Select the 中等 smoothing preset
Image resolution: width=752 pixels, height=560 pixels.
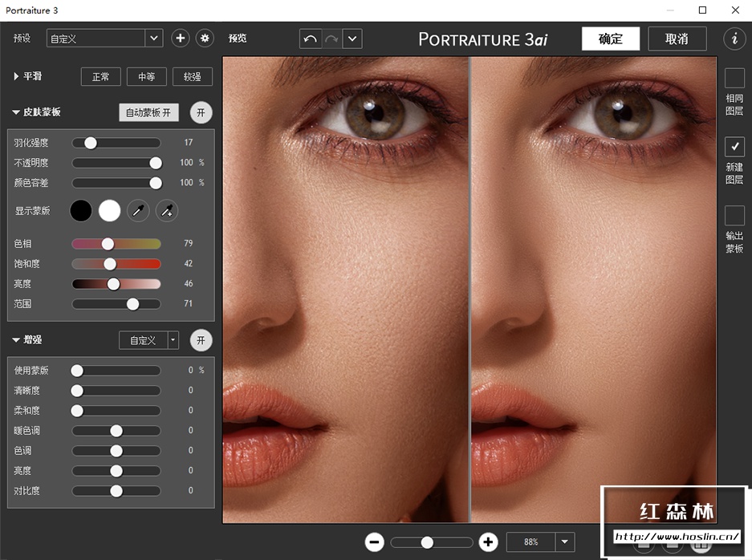tap(146, 77)
